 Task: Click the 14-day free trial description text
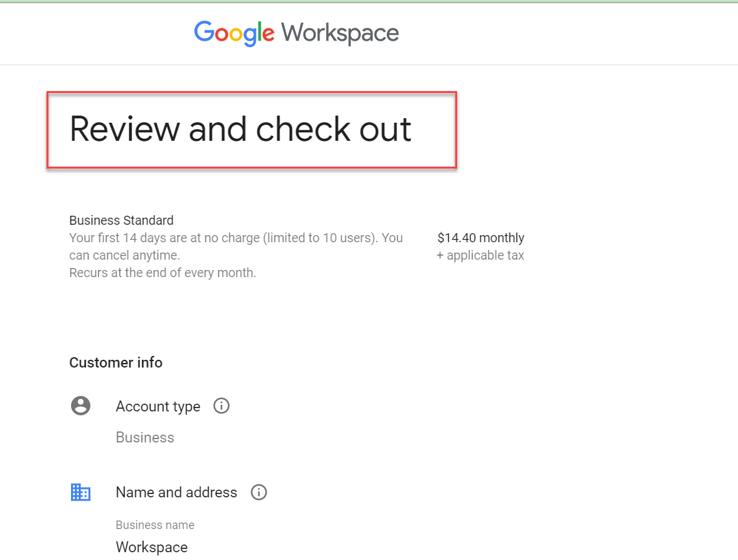[x=236, y=246]
